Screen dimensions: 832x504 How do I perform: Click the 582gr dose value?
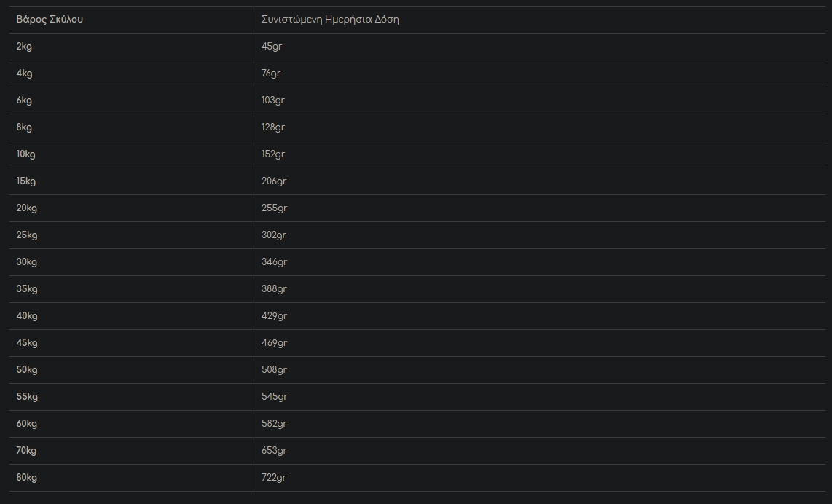coord(274,424)
